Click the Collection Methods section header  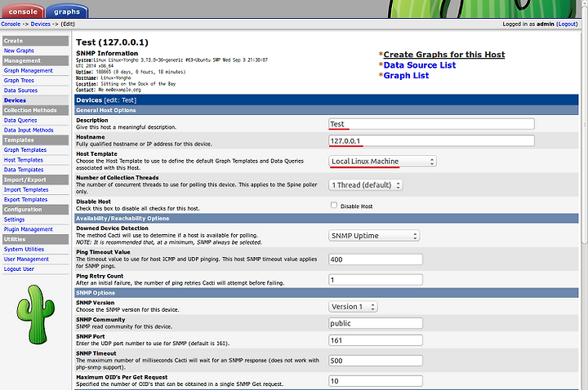36,110
